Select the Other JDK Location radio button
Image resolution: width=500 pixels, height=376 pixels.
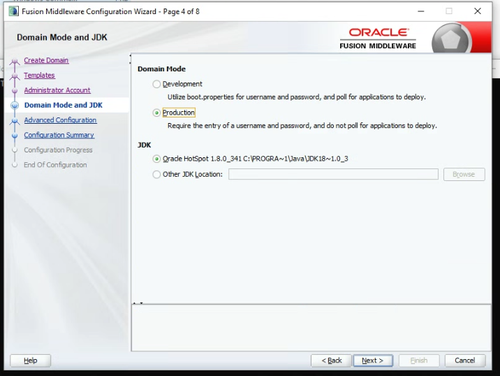pos(156,174)
